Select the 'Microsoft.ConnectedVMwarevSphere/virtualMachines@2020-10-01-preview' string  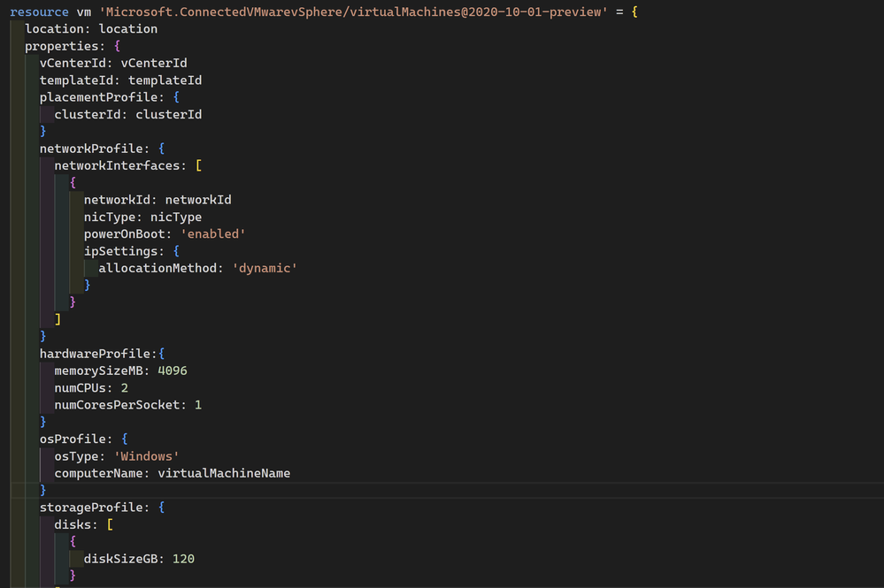(353, 11)
